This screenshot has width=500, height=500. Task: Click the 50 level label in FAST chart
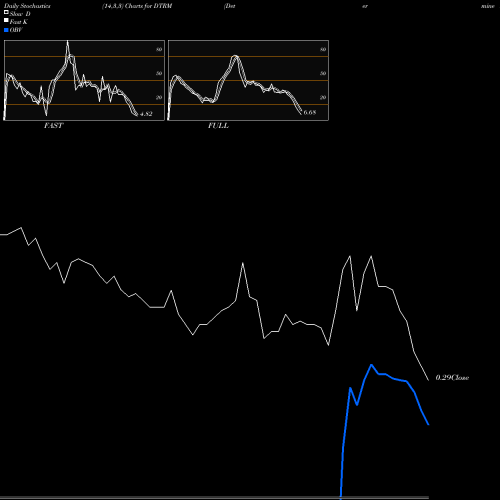click(x=159, y=73)
